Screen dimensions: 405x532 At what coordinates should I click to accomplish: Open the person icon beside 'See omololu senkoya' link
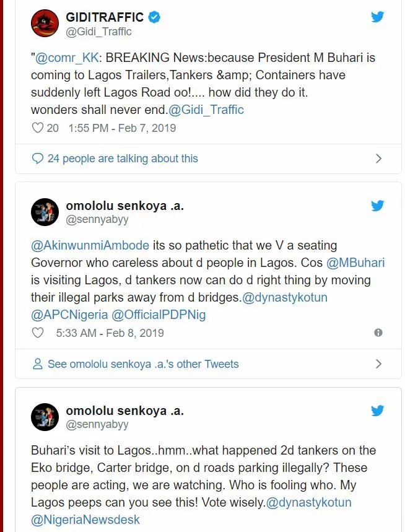(x=37, y=364)
